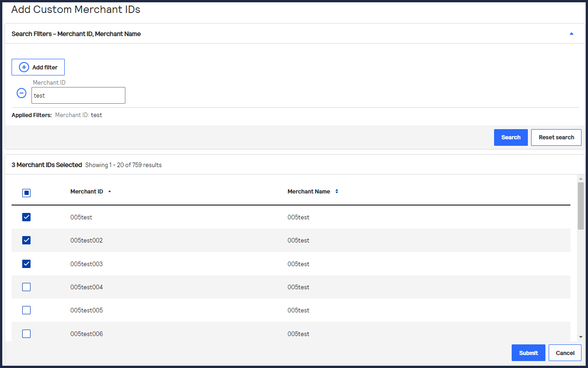588x368 pixels.
Task: Collapse the Search Filters panel arrow
Action: [571, 34]
